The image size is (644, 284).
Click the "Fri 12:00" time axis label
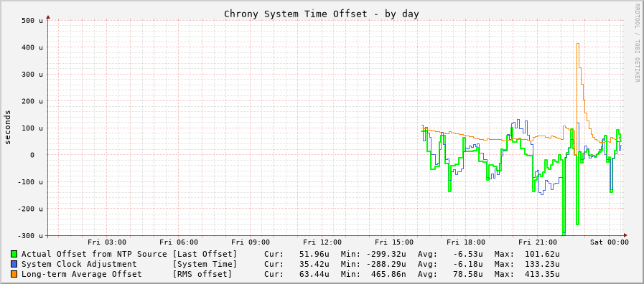(322, 242)
